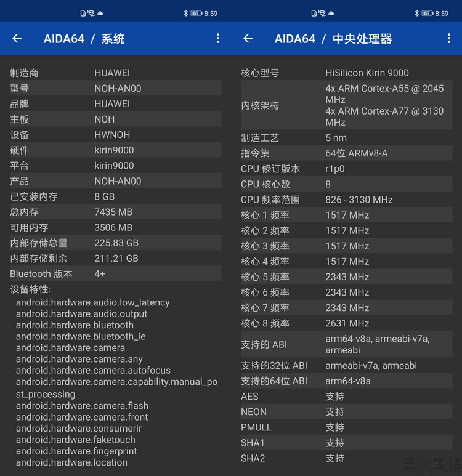This screenshot has height=476, width=462.
Task: Select the 品牌 HUAWEI row
Action: (x=115, y=104)
